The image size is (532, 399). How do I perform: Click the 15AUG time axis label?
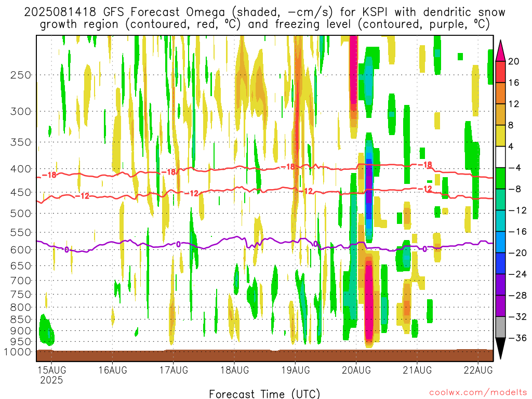[x=51, y=369]
